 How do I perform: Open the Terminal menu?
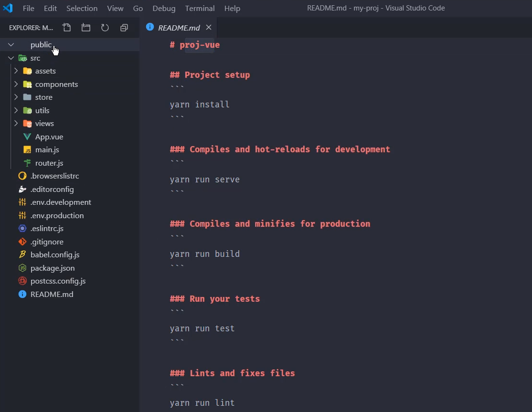[x=200, y=8]
